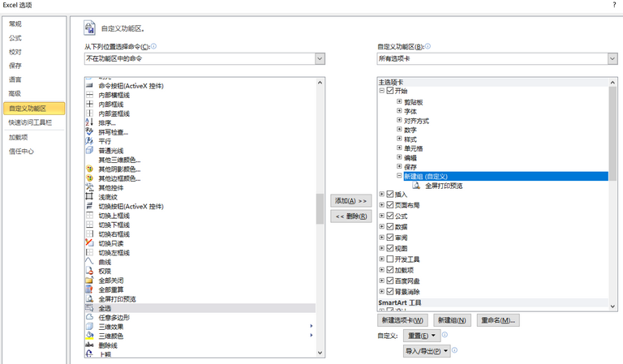Open the 保存 options page in sidebar
623x364 pixels.
point(15,66)
